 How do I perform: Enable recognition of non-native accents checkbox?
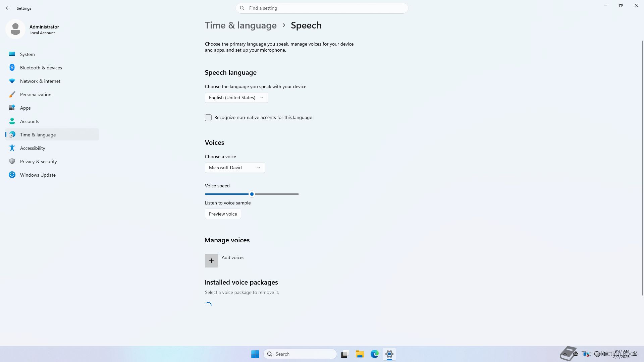208,118
